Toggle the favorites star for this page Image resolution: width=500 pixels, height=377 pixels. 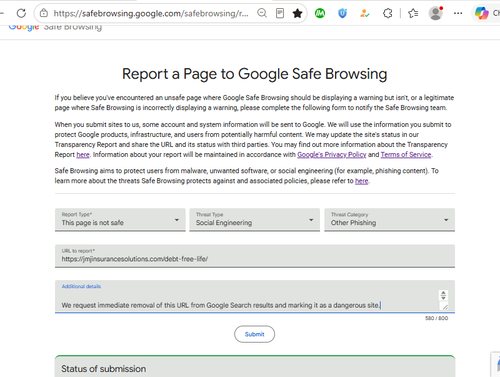pyautogui.click(x=297, y=13)
